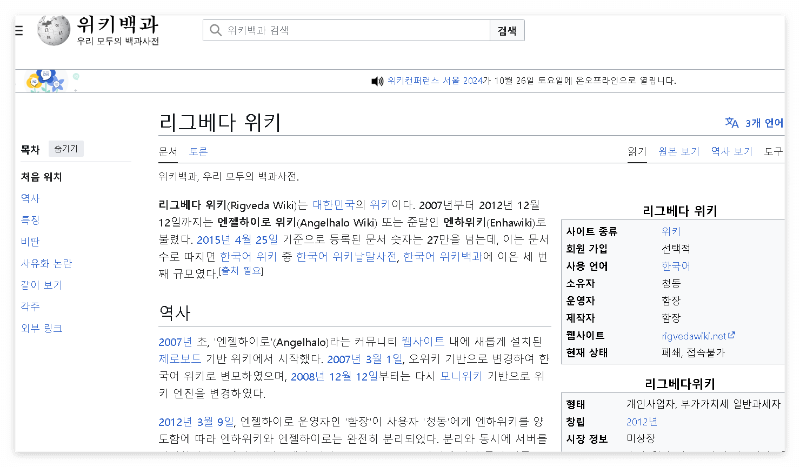The height and width of the screenshot is (467, 800).
Task: Click the 출처 필요 citation needed link
Action: coord(241,271)
